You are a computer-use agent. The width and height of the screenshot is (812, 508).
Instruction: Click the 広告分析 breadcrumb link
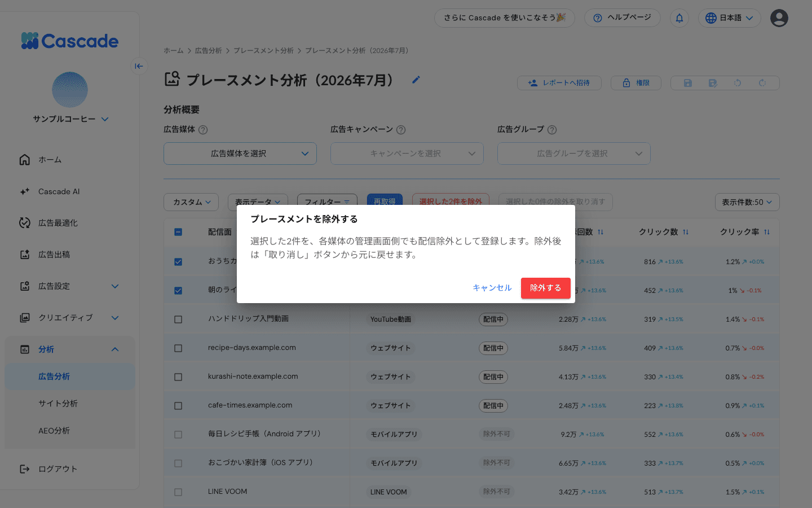coord(208,51)
